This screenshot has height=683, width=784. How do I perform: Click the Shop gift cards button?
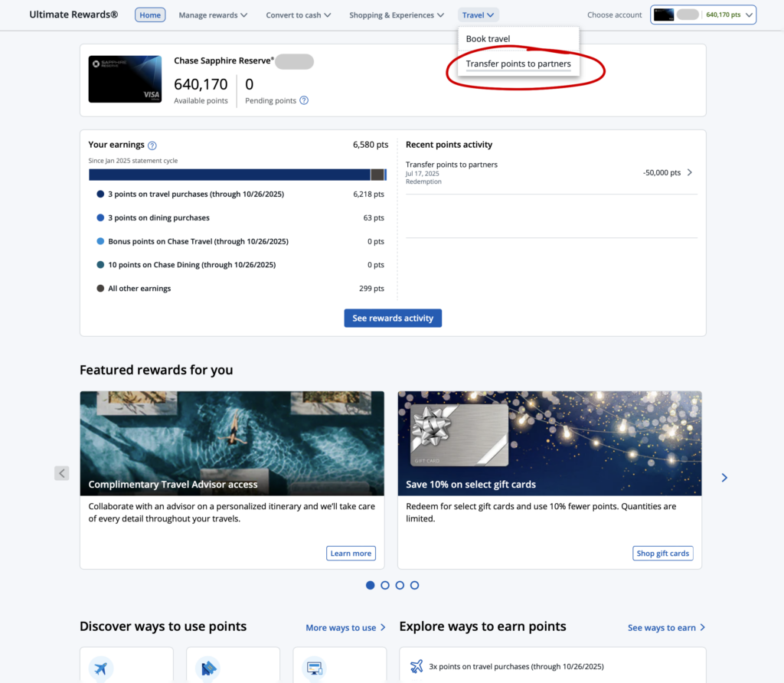tap(663, 553)
